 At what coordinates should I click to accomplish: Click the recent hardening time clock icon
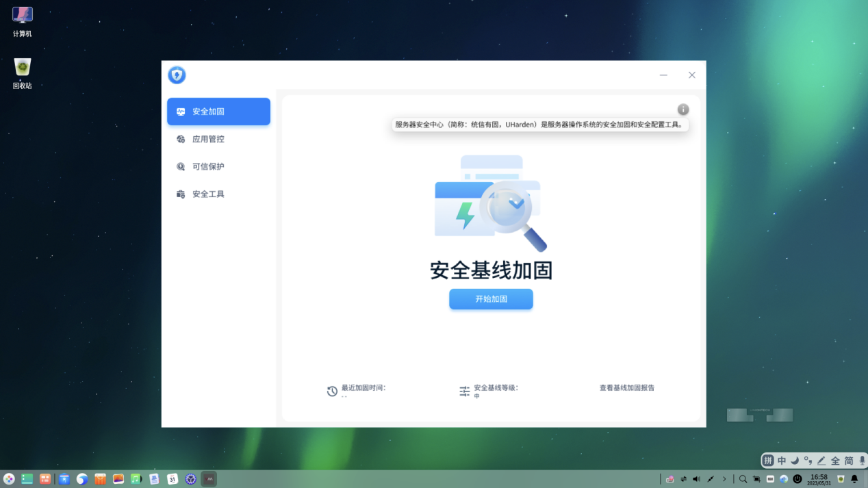(x=332, y=391)
